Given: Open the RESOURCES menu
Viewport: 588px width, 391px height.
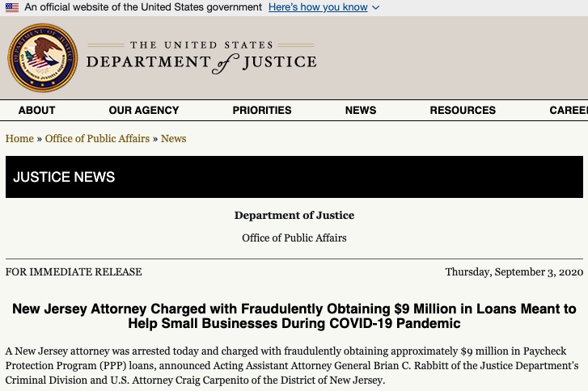Looking at the screenshot, I should pos(463,110).
